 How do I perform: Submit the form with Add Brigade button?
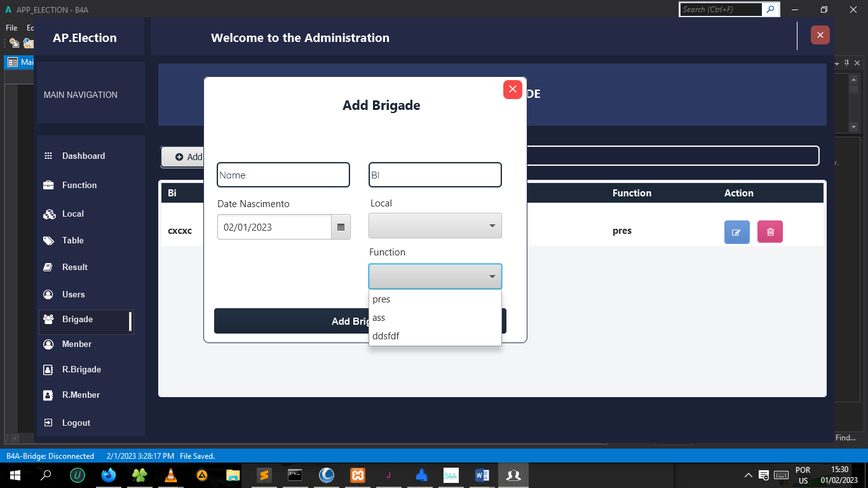point(360,321)
